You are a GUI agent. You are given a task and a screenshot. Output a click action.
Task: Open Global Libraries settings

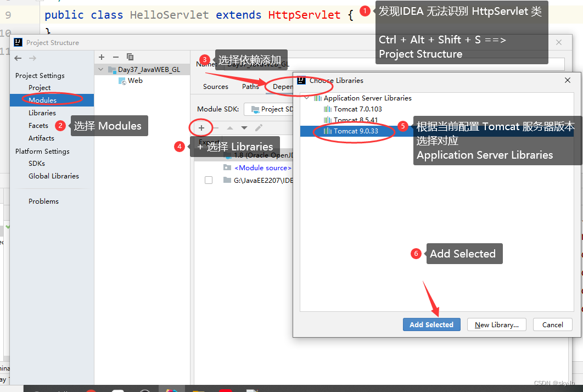pos(54,176)
